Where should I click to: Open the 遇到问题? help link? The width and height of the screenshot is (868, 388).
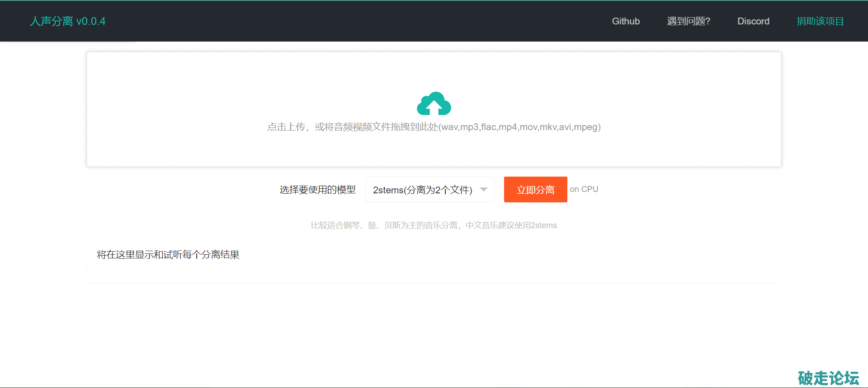pyautogui.click(x=688, y=21)
